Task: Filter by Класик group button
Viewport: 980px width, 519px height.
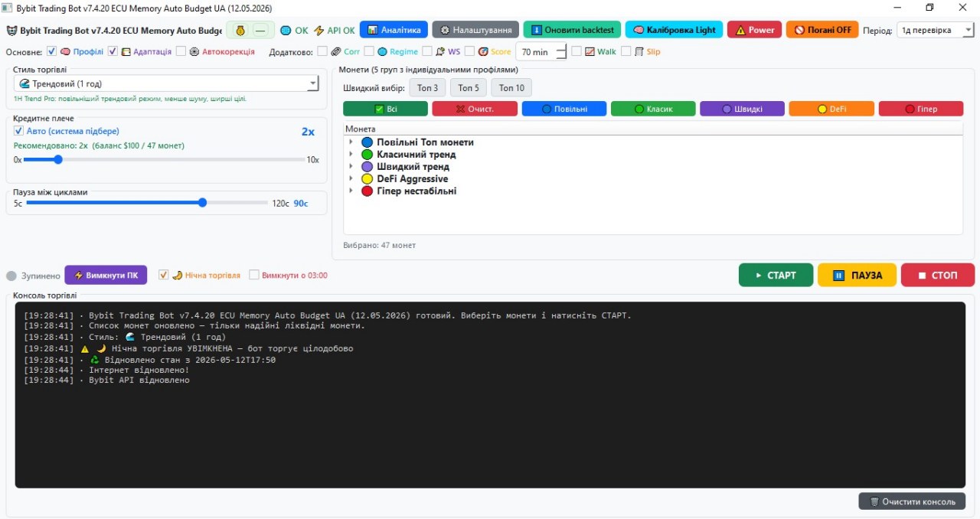Action: point(653,109)
